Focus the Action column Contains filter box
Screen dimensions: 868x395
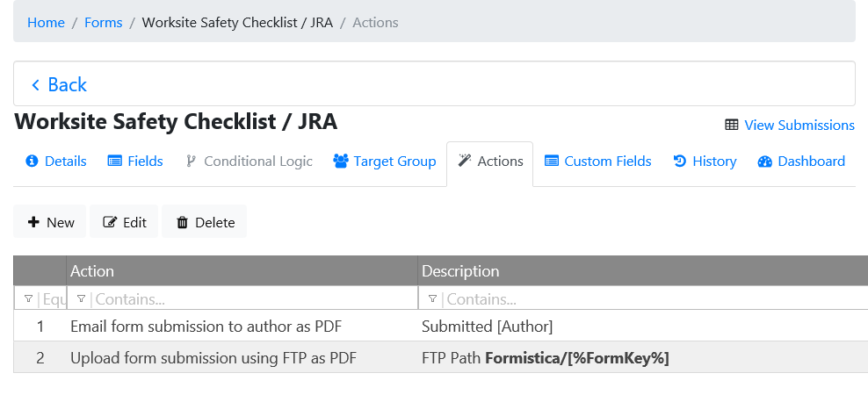point(250,299)
